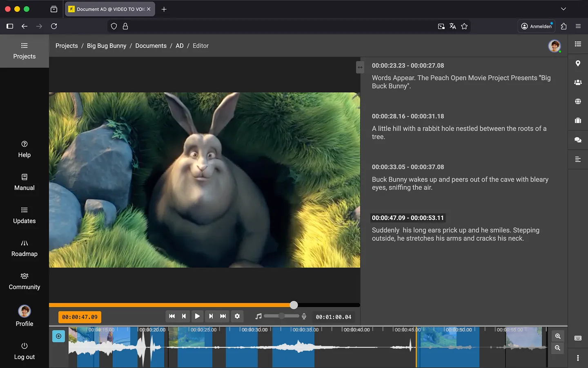Click the microphone icon beside volume slider

304,316
